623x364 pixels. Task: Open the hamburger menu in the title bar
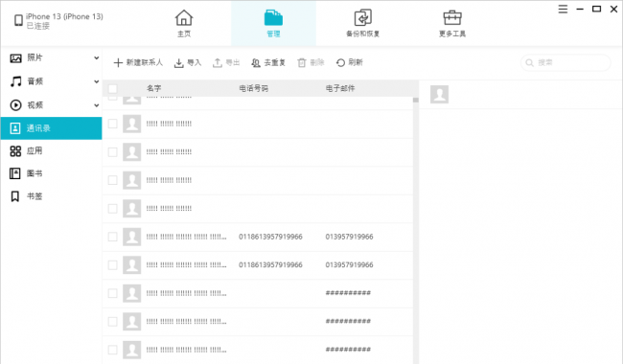[x=563, y=10]
